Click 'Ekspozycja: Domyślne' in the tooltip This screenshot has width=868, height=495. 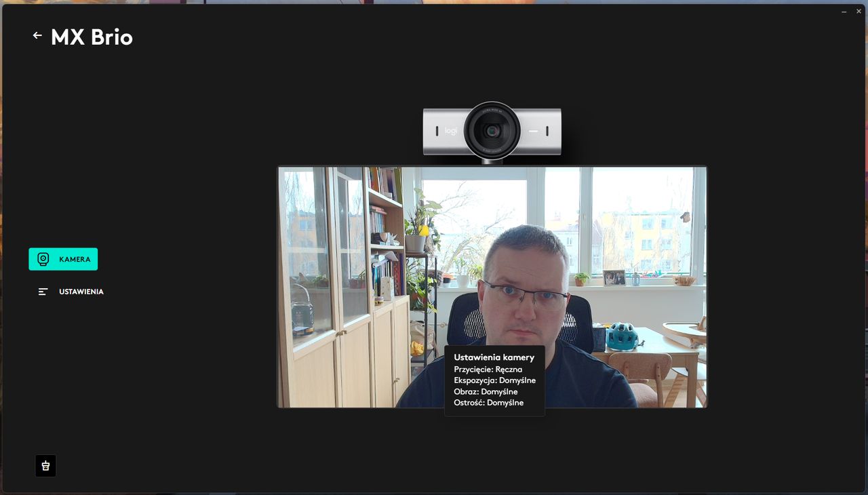click(x=495, y=380)
